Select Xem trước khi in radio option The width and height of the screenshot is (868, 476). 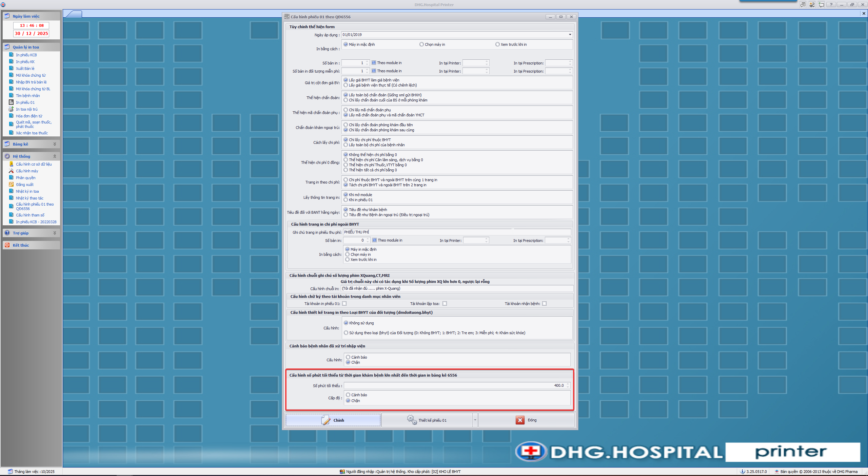(x=497, y=44)
